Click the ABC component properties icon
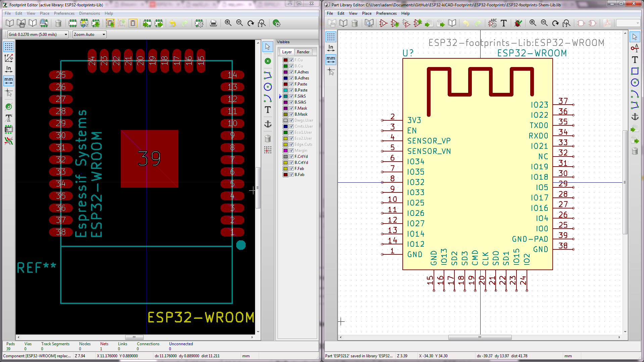Viewport: 644px width, 362px height. pos(492,23)
